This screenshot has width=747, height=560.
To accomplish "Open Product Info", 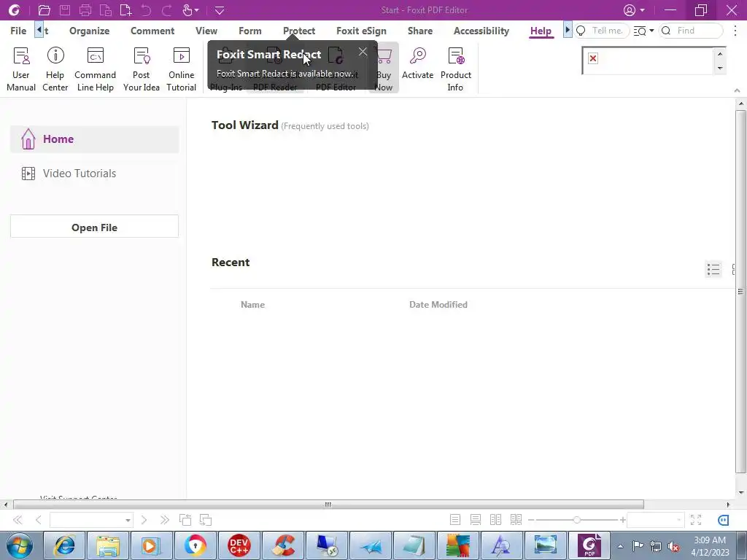I will [x=456, y=69].
